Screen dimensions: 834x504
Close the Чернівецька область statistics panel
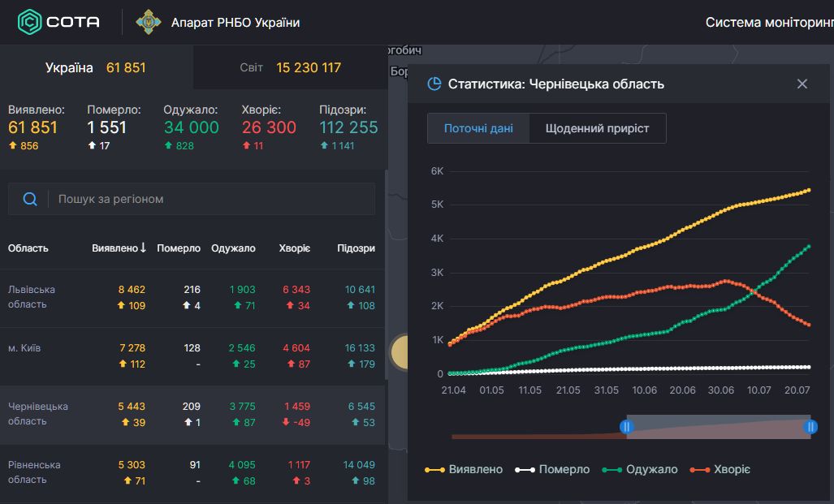click(x=802, y=84)
